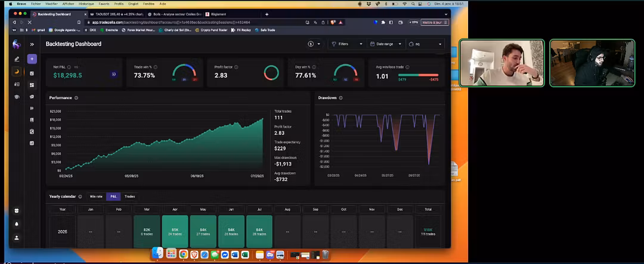Select P&L view in yearly calendar
644x264 pixels.
pos(112,196)
